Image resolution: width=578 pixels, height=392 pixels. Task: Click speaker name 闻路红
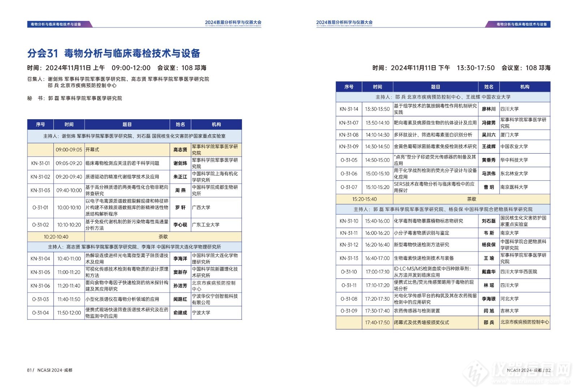pos(180,299)
